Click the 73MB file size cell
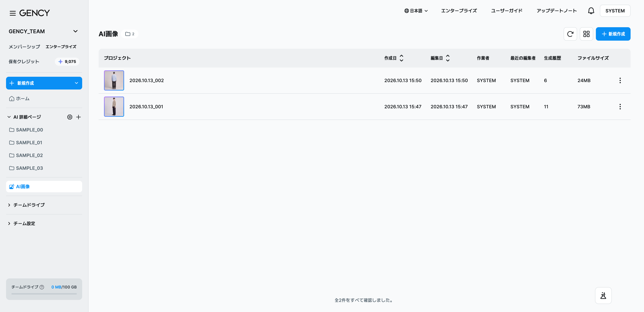Screen dimensions: 644x312 click(x=584, y=107)
